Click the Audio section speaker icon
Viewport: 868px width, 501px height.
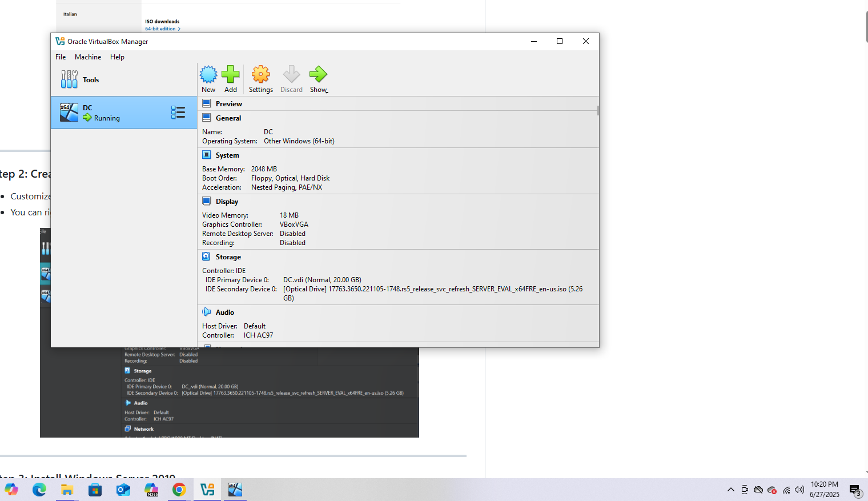(x=207, y=312)
